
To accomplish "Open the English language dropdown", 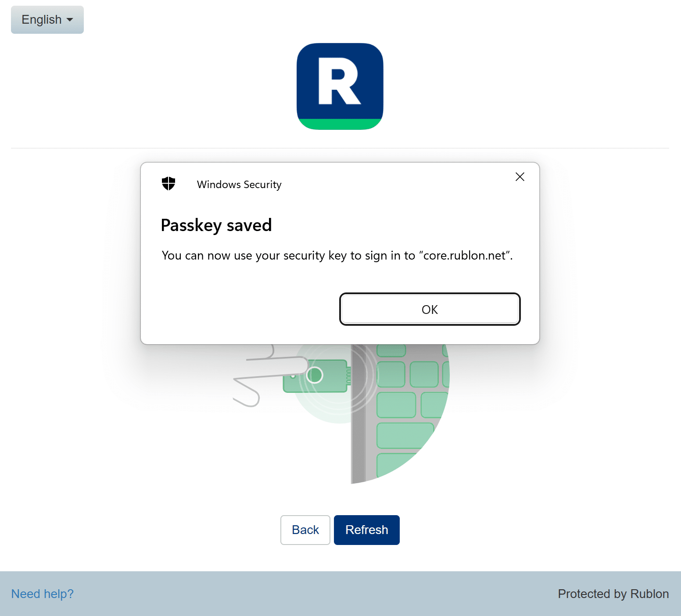I will pyautogui.click(x=47, y=20).
